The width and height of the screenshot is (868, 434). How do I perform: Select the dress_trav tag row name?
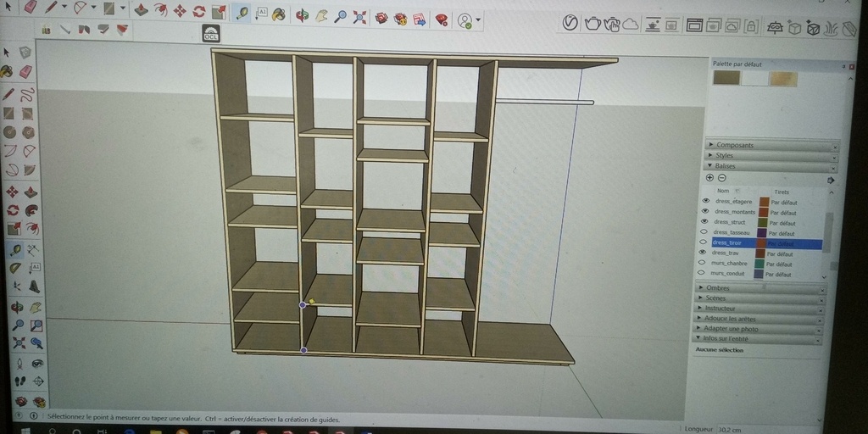(725, 253)
